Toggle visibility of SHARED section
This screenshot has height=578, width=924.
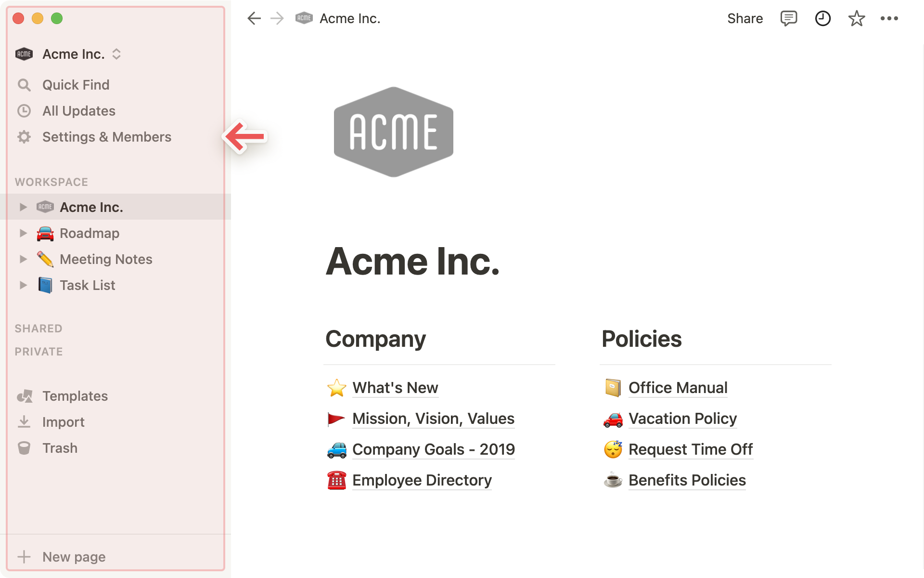(x=38, y=328)
